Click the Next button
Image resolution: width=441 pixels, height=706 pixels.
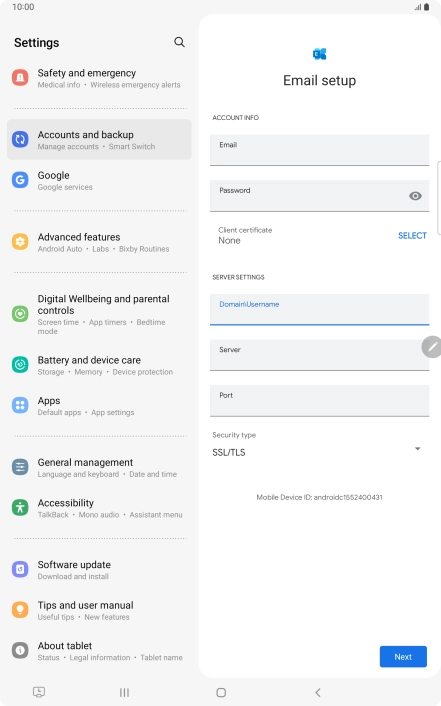coord(403,656)
